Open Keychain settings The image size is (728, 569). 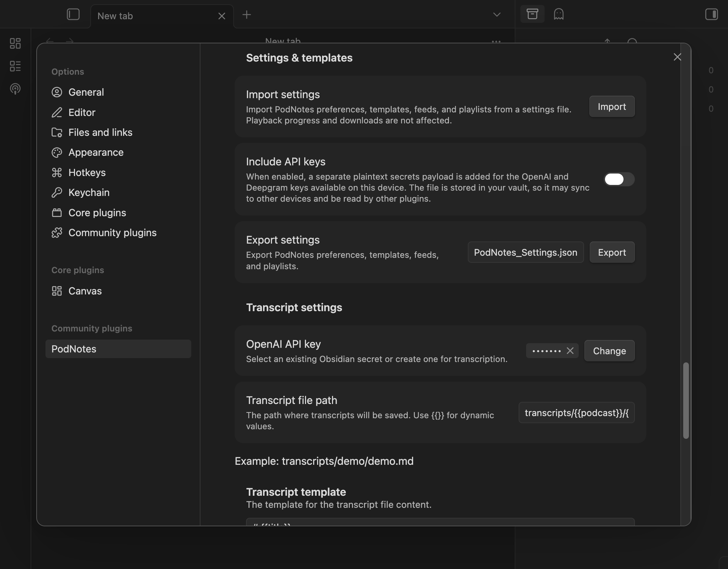click(x=118, y=192)
